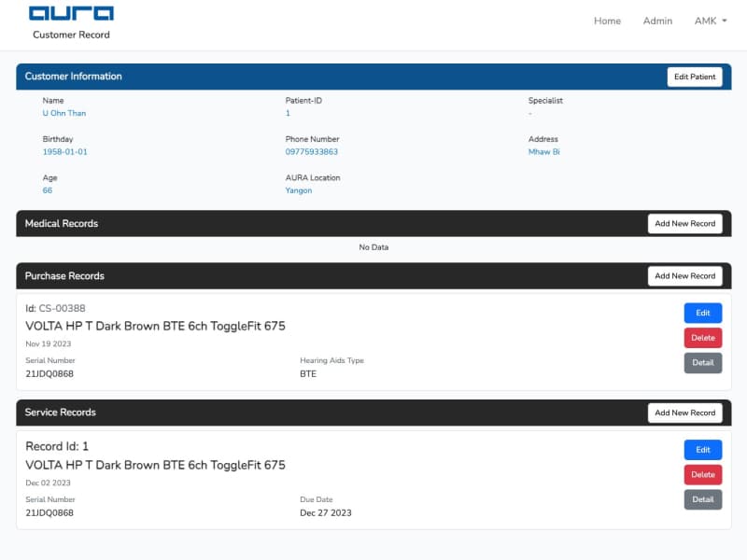Click the purchase record product title
The width and height of the screenshot is (747, 560).
pyautogui.click(x=155, y=327)
